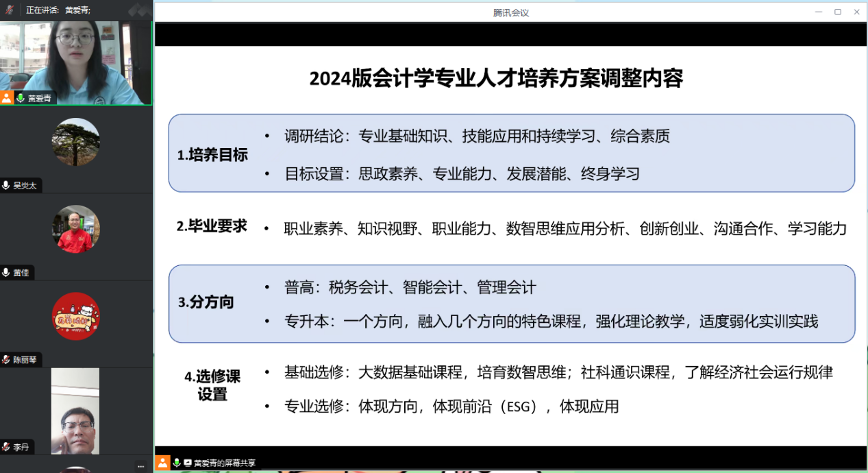The image size is (868, 473).
Task: Click the orange host icon beside 黄爱青's video name
Action: pyautogui.click(x=7, y=98)
